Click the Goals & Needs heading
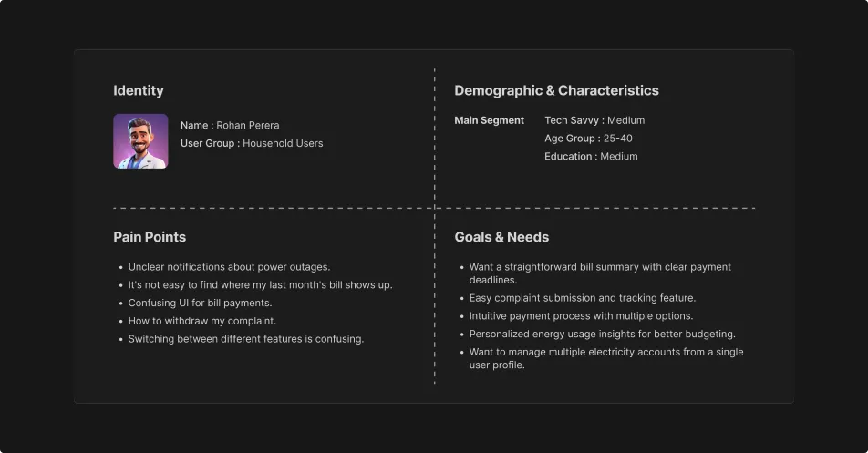The height and width of the screenshot is (453, 868). 501,237
